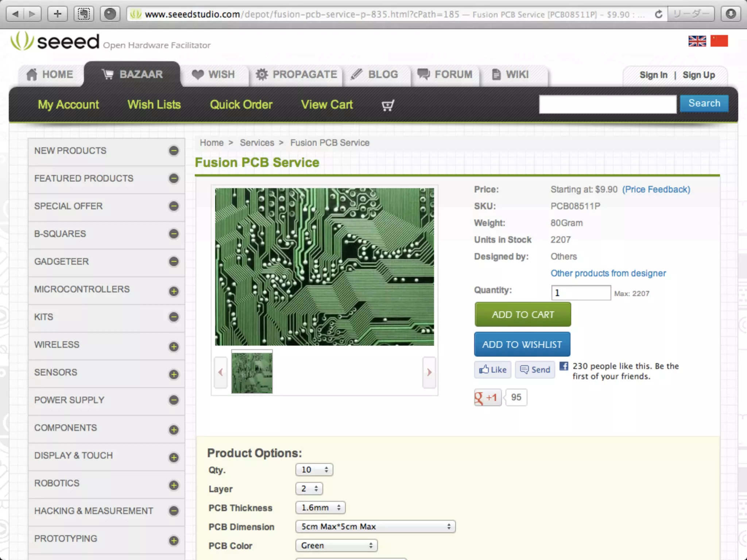Image resolution: width=747 pixels, height=560 pixels.
Task: Switch language to Chinese flag icon
Action: pos(719,41)
